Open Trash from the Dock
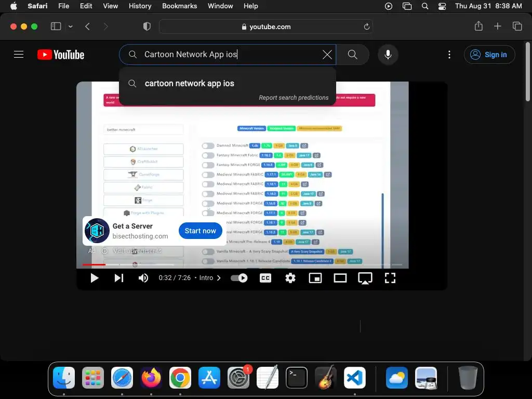This screenshot has height=399, width=532. point(468,377)
